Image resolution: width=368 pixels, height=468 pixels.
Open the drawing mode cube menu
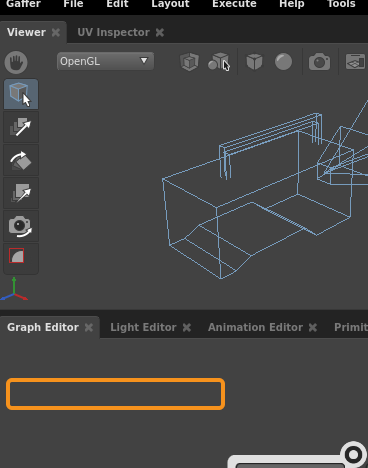click(254, 62)
